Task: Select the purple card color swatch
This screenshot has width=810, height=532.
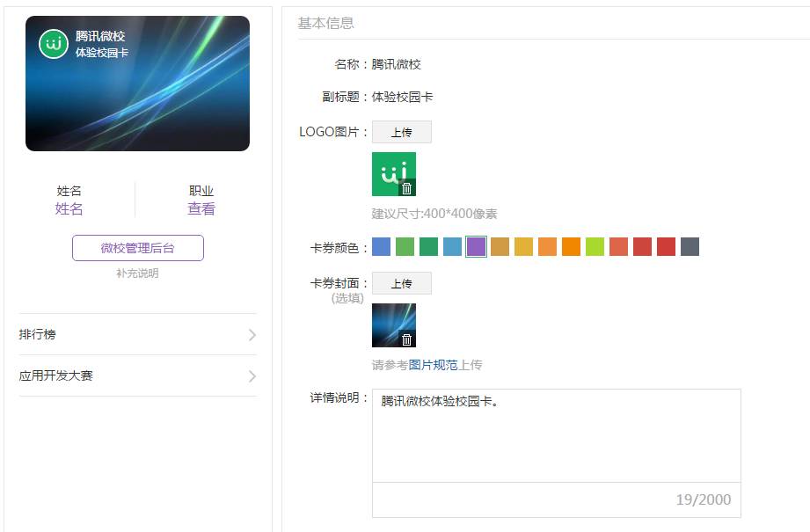Action: 477,247
